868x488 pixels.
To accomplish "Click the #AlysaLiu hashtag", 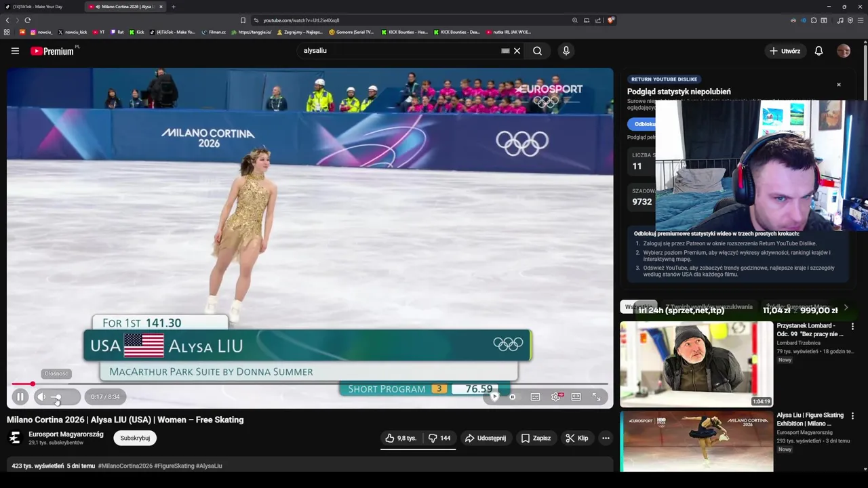I will coord(209,466).
